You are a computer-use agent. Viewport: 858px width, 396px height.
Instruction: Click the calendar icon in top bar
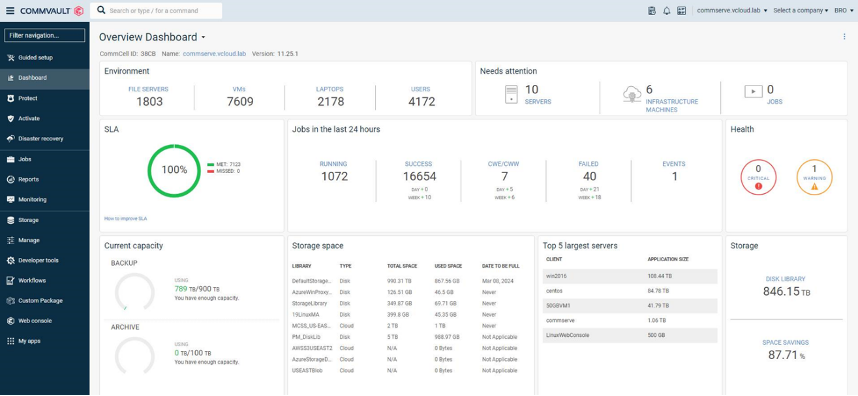tap(681, 10)
